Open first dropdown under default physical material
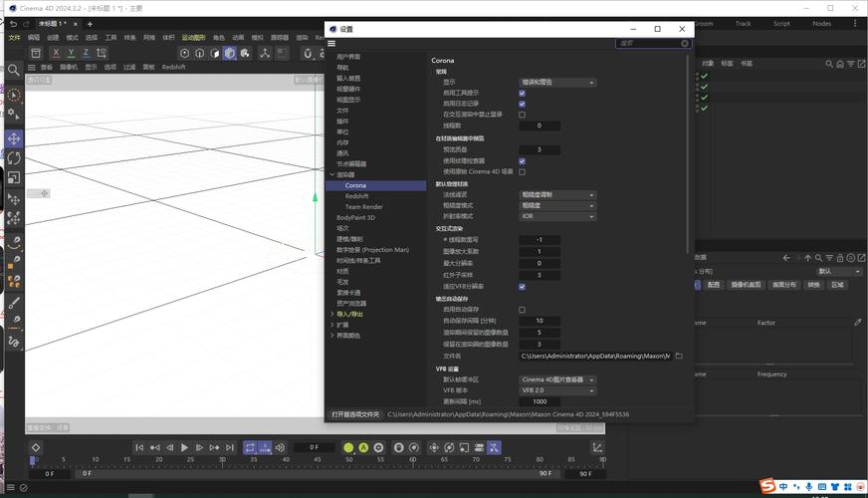This screenshot has height=498, width=868. pyautogui.click(x=557, y=195)
